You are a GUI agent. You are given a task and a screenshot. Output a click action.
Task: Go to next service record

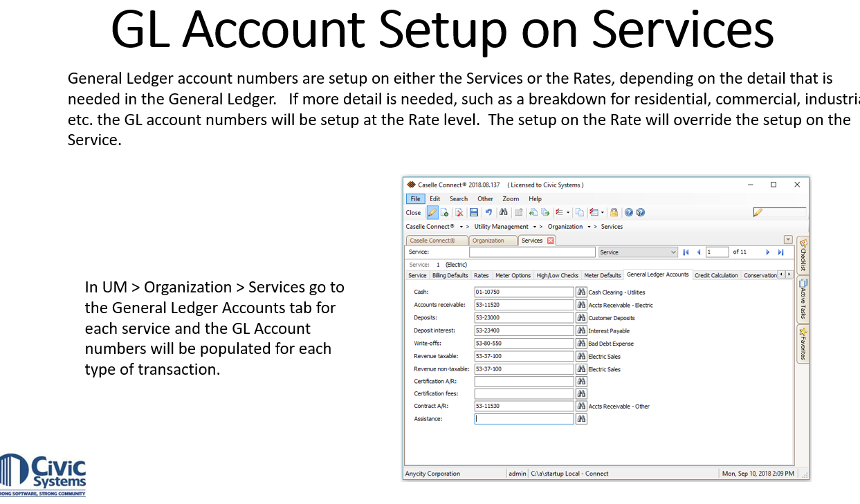click(x=767, y=252)
